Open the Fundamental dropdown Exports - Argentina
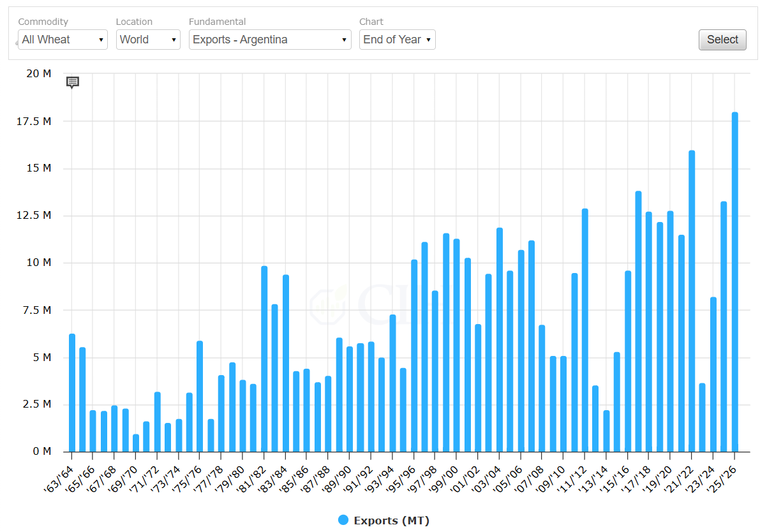The width and height of the screenshot is (767, 532). [271, 40]
